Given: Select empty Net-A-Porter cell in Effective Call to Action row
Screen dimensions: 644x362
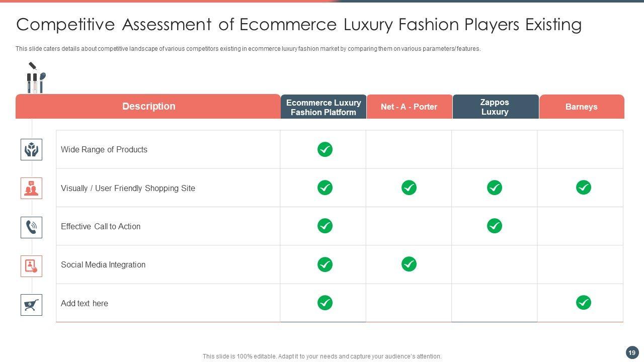Looking at the screenshot, I should tap(409, 226).
